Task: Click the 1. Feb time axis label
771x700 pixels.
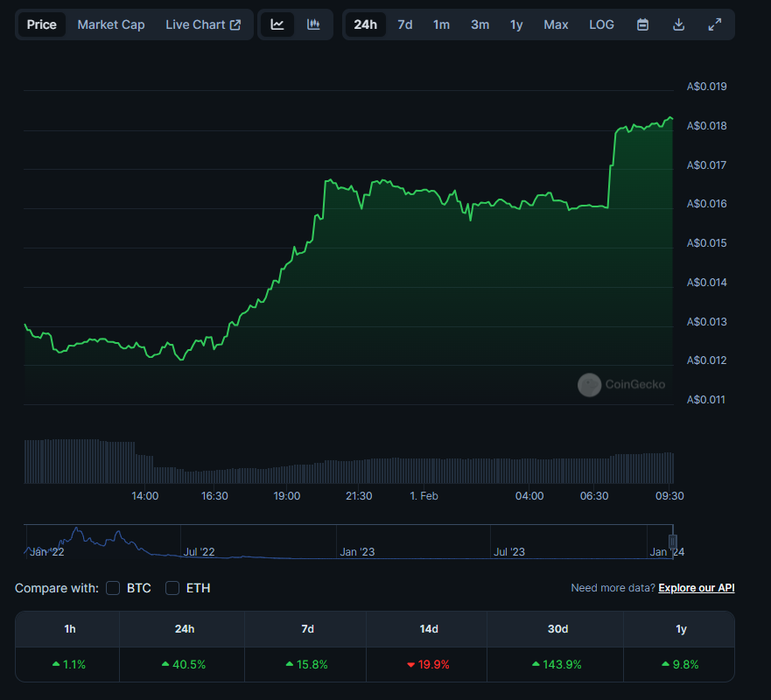Action: [424, 496]
